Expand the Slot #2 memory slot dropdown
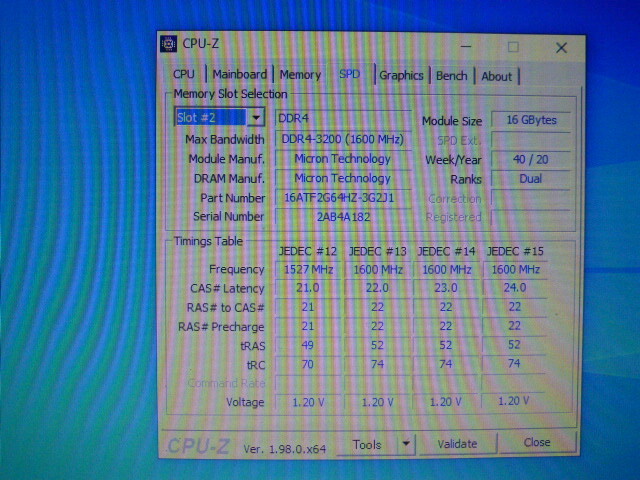 click(x=256, y=118)
